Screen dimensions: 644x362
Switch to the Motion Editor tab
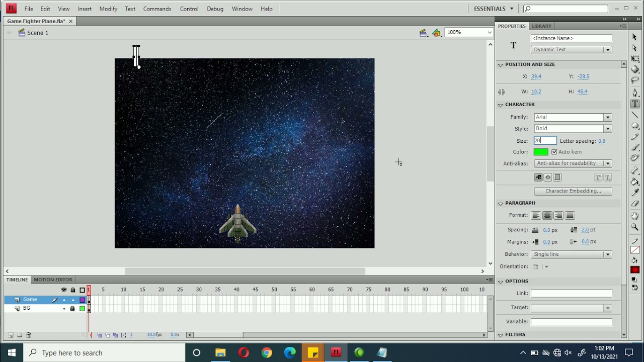53,280
